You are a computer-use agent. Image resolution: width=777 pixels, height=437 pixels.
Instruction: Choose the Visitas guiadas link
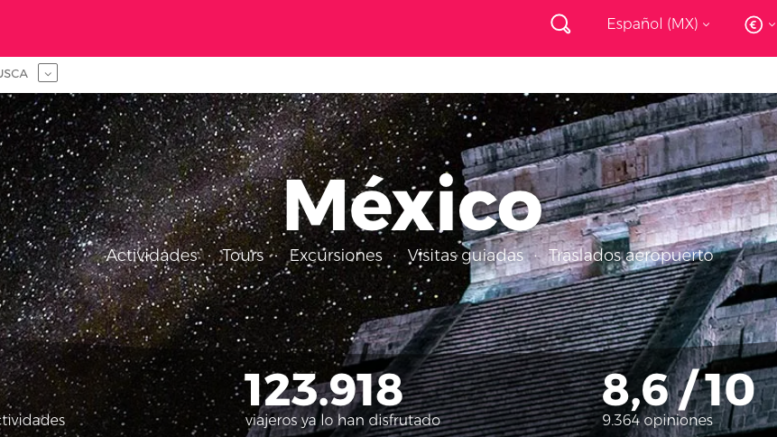465,255
